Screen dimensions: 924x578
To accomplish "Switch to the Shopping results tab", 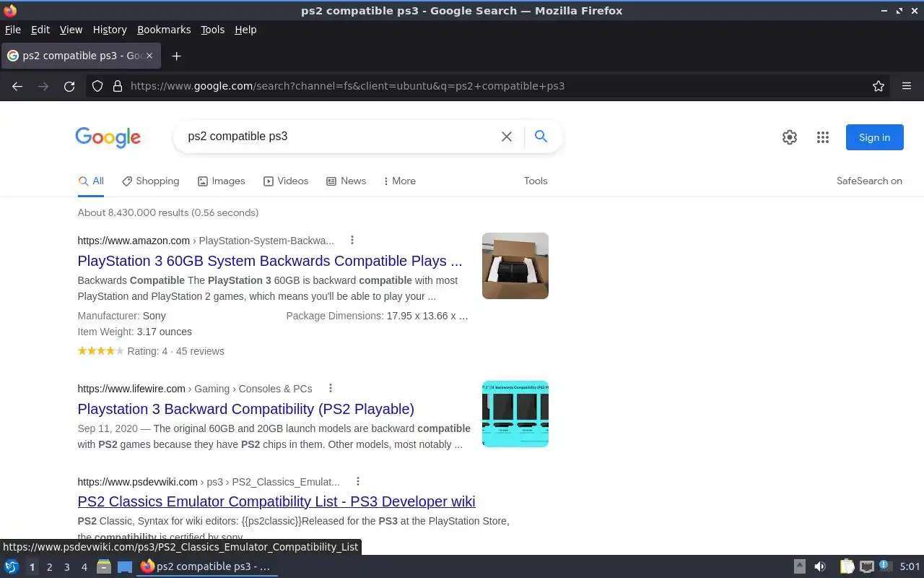I will point(150,181).
